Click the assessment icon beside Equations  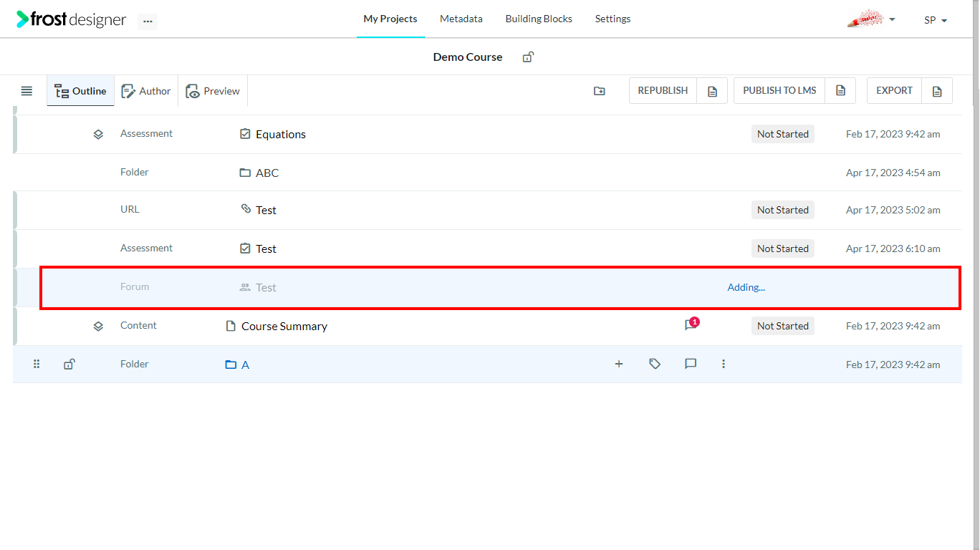245,134
